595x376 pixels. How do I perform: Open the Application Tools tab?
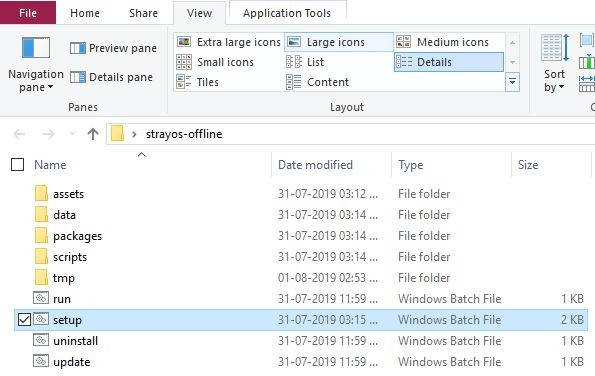(x=287, y=13)
